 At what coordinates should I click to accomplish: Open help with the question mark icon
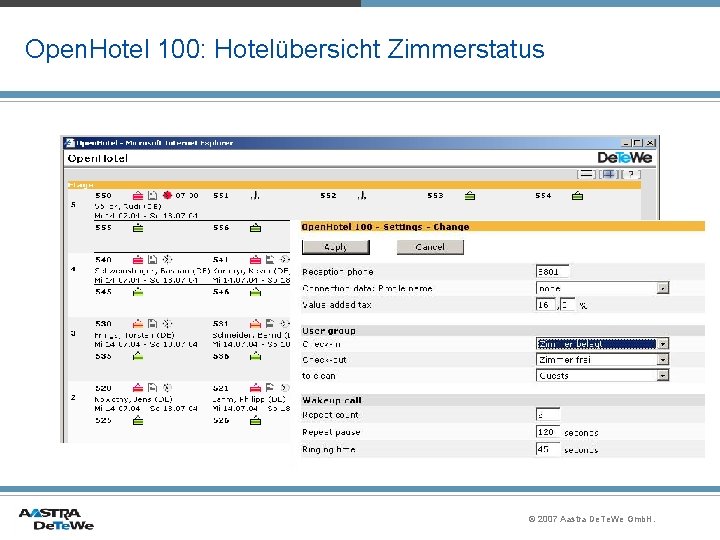click(x=631, y=174)
